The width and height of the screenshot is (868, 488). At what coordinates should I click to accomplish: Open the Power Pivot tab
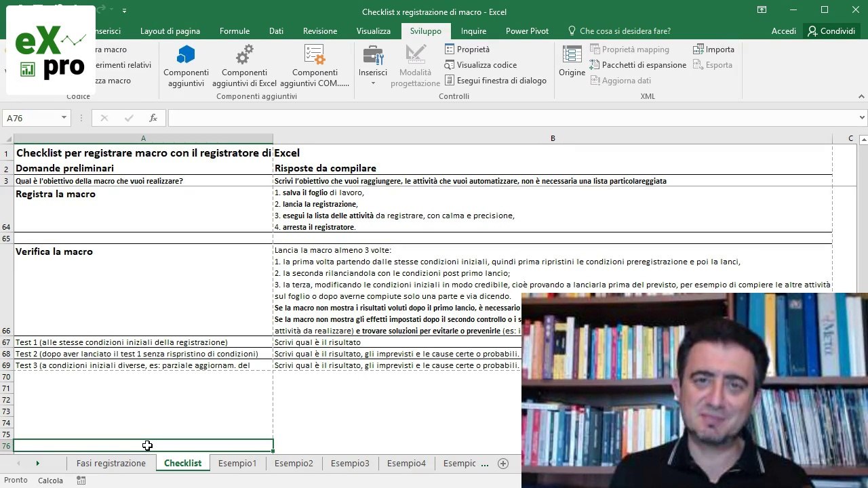[x=527, y=31]
